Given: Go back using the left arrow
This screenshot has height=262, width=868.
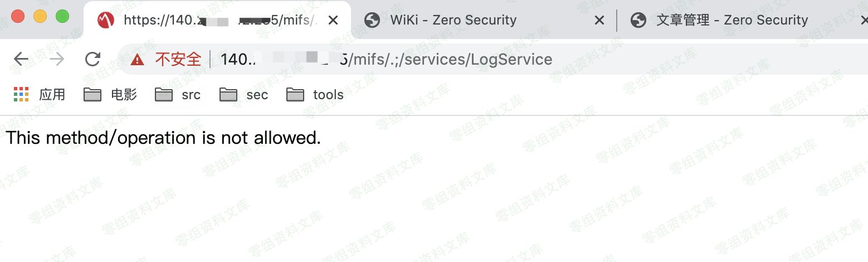Looking at the screenshot, I should 21,59.
